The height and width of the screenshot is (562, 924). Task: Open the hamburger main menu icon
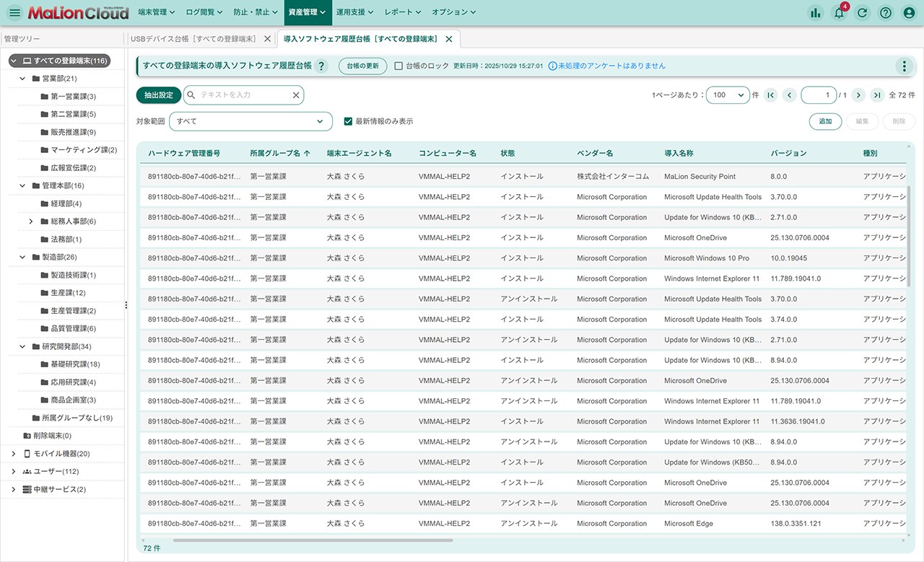click(14, 13)
